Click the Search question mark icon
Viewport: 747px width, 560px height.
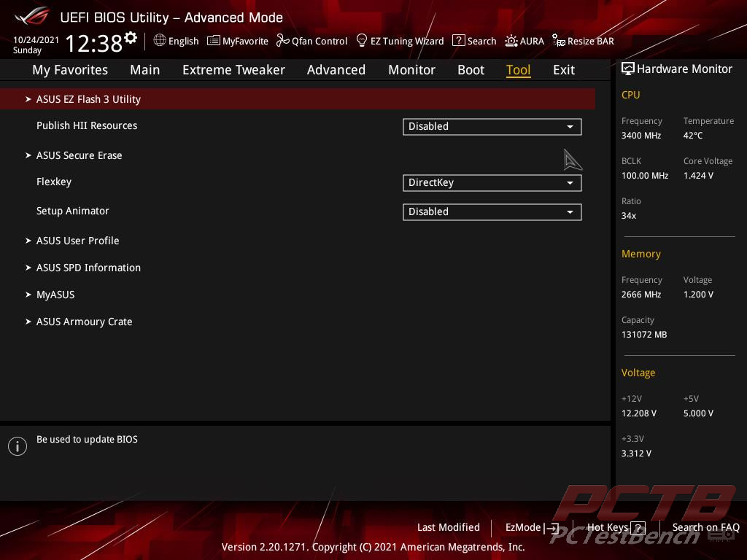[458, 41]
